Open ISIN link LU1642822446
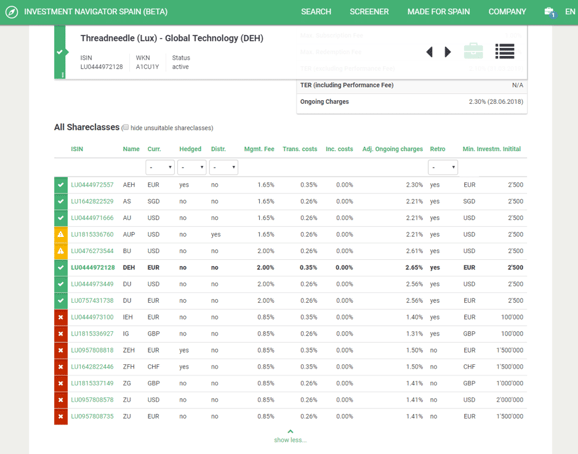The width and height of the screenshot is (578, 454). pyautogui.click(x=92, y=367)
